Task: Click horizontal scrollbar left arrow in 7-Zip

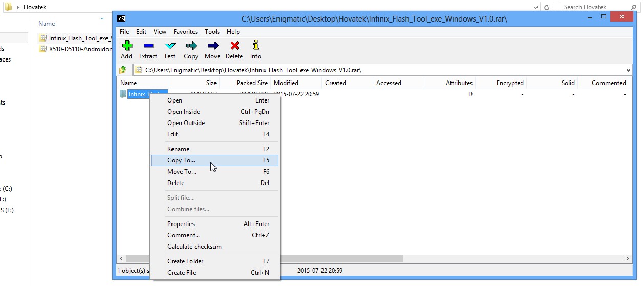Action: click(121, 259)
